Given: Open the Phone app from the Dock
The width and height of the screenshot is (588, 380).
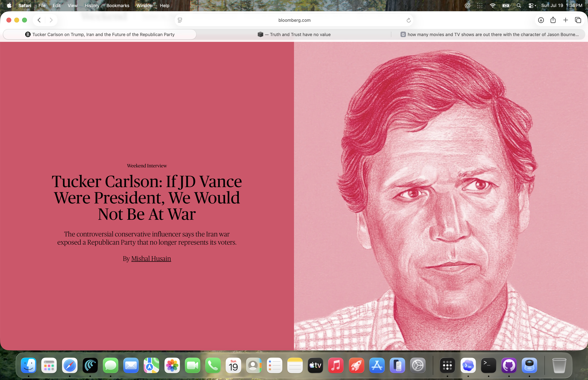Looking at the screenshot, I should tap(213, 365).
